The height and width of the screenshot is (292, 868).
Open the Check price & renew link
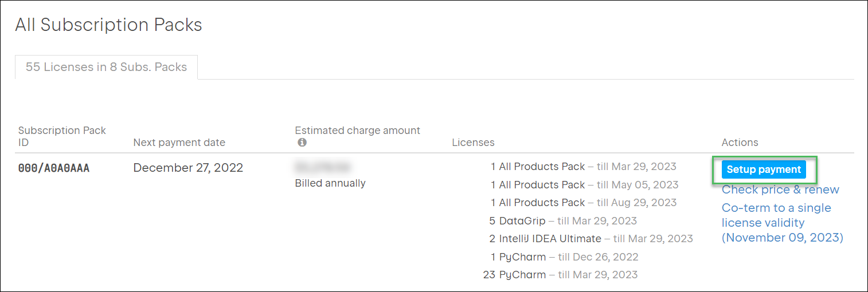coord(780,190)
